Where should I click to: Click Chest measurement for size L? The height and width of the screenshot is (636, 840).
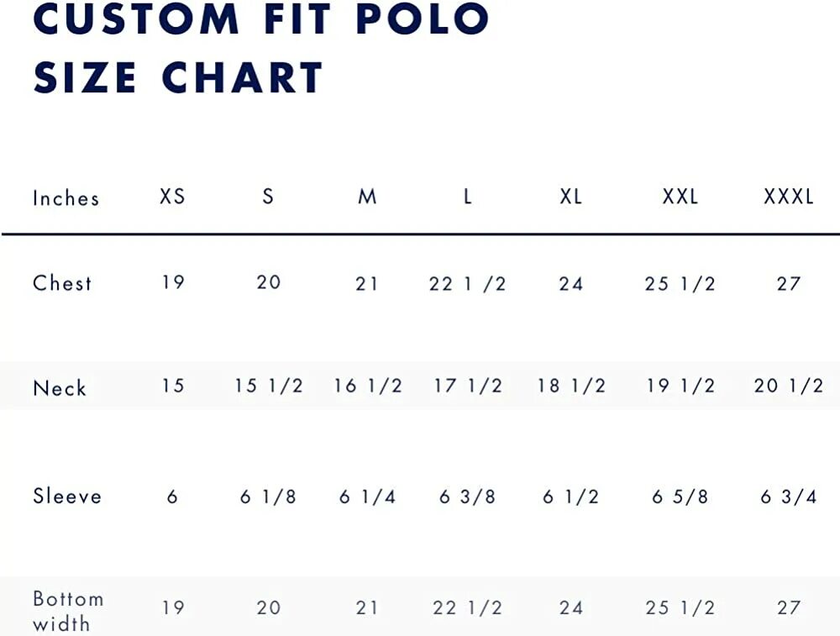(467, 284)
